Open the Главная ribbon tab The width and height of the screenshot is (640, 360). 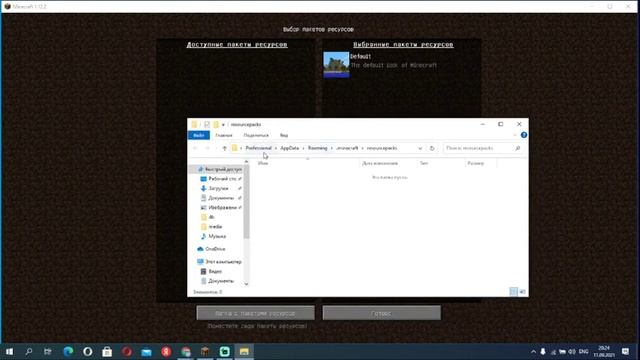[224, 135]
